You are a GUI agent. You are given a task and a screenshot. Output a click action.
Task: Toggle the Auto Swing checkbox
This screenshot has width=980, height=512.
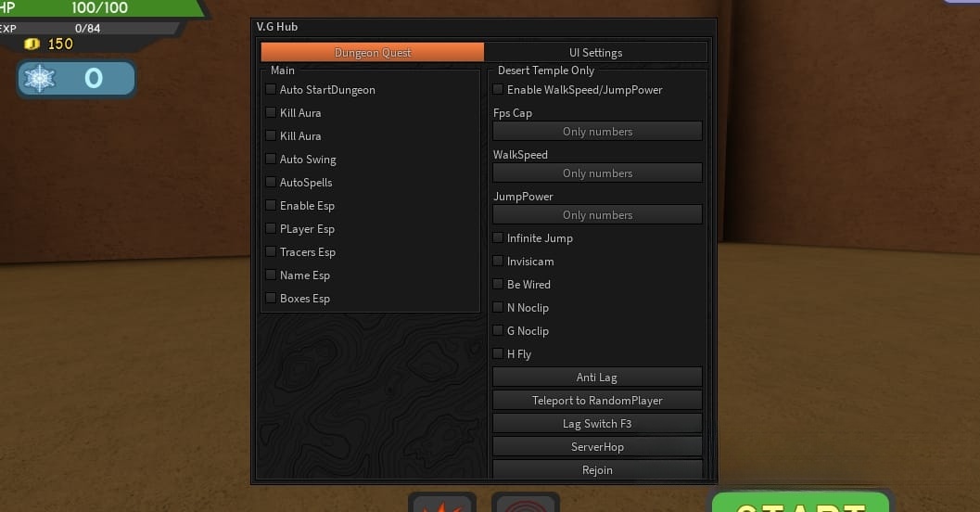271,159
